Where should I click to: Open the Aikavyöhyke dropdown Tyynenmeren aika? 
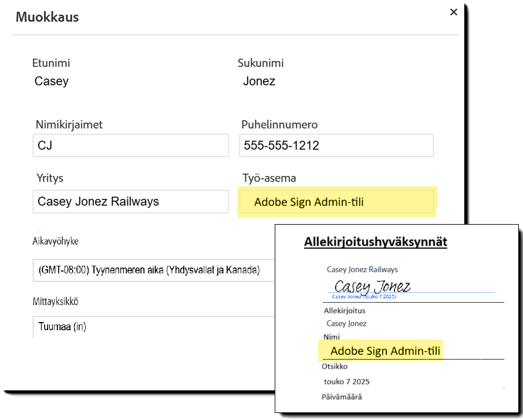153,270
